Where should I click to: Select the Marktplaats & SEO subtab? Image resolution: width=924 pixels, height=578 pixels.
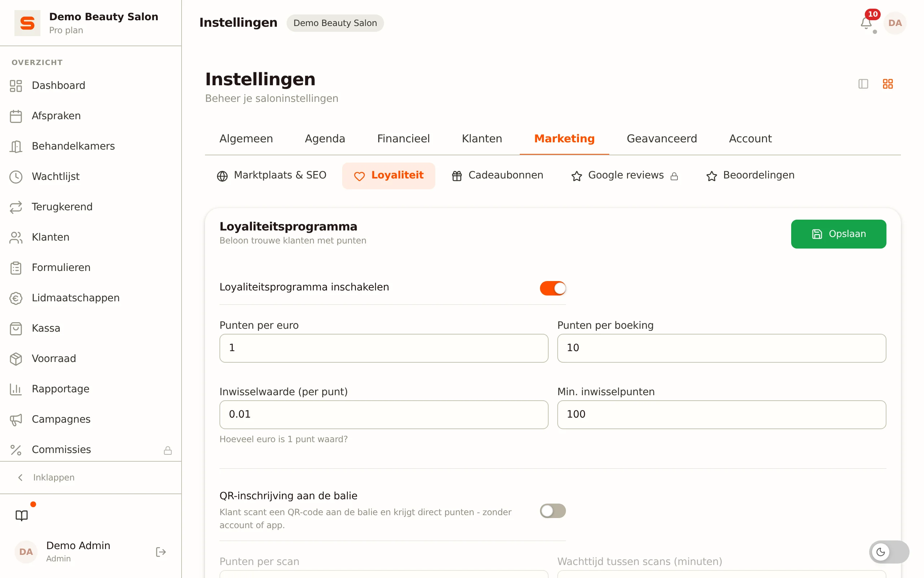click(271, 176)
